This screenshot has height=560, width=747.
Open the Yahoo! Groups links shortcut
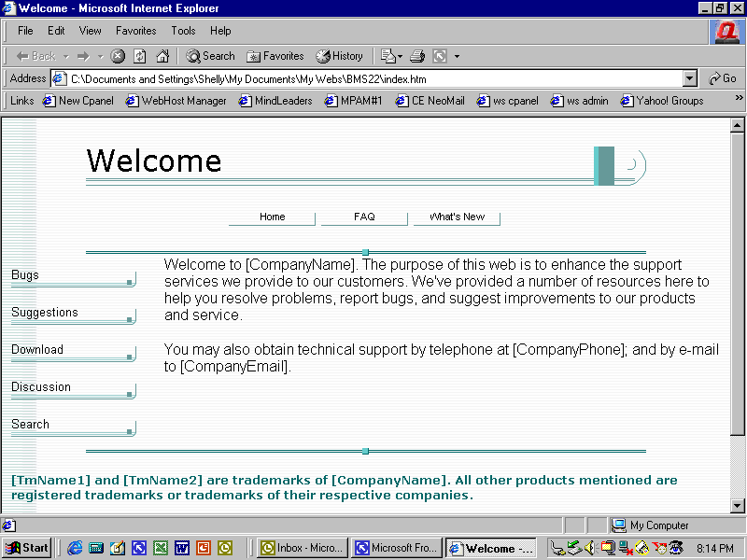662,101
